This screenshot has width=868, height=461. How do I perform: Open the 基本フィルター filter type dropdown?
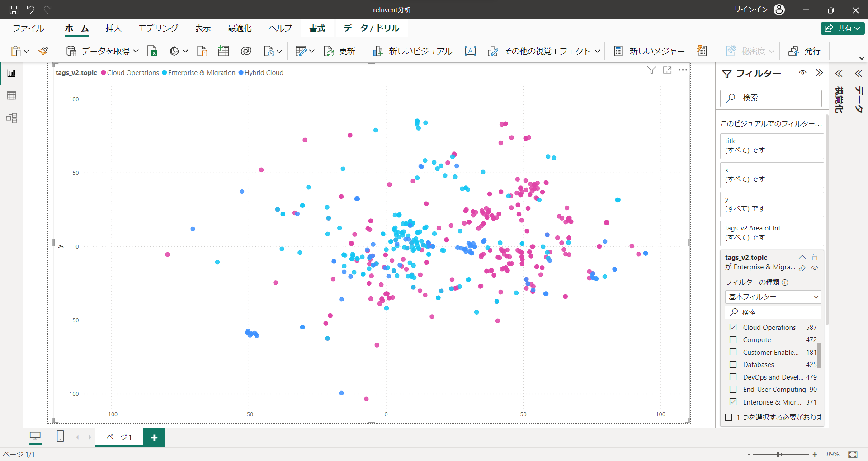pyautogui.click(x=773, y=297)
